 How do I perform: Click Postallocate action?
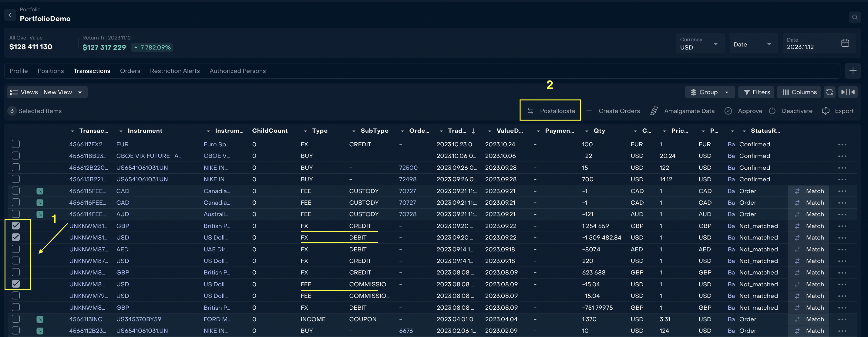[x=550, y=111]
